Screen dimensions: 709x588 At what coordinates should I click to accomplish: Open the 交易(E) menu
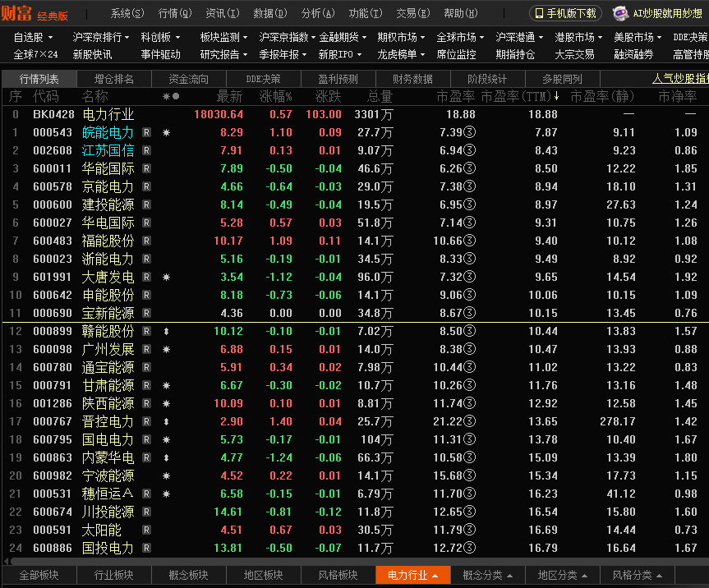pos(412,14)
